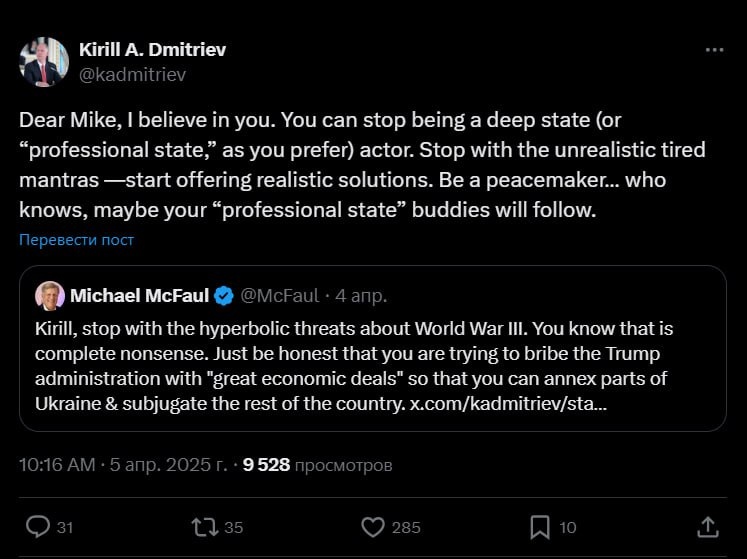Click the repost arrows icon

tap(204, 526)
